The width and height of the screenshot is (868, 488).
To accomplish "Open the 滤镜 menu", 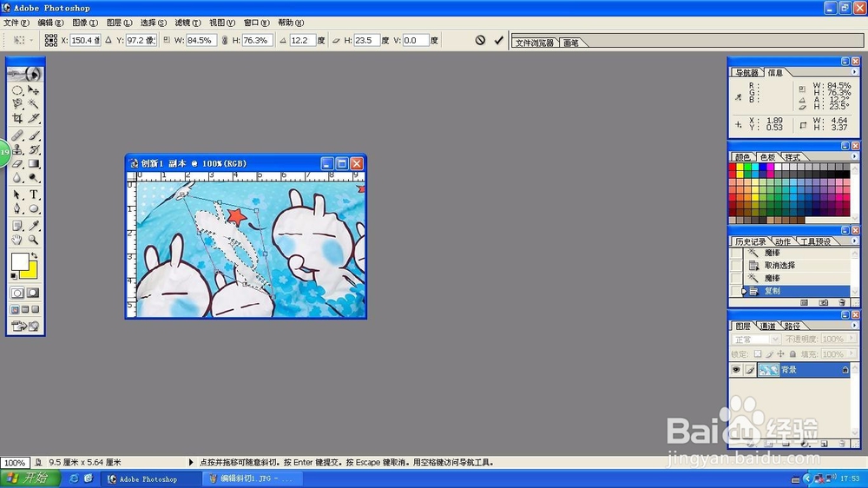I will tap(187, 23).
